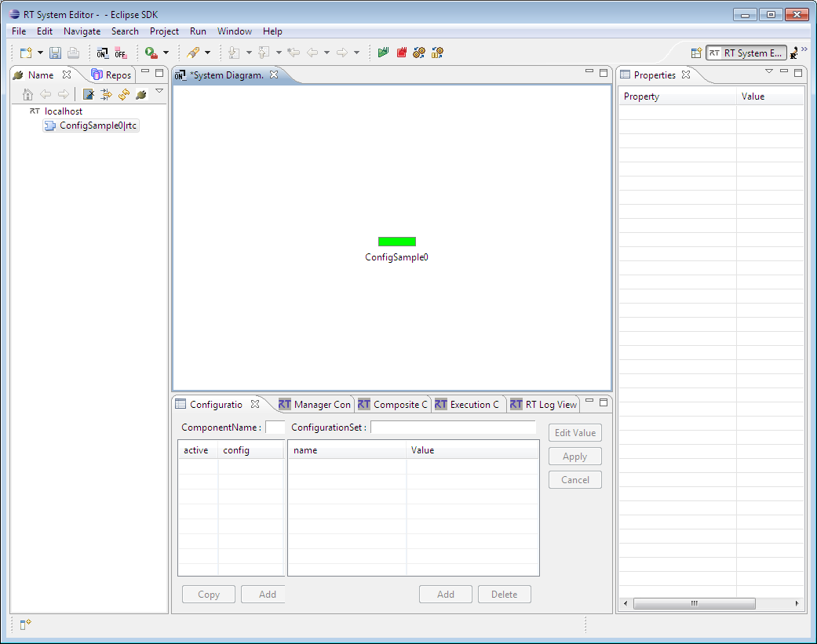Screen dimensions: 817x644
Task: Switch to the RT Log View tab
Action: (543, 405)
